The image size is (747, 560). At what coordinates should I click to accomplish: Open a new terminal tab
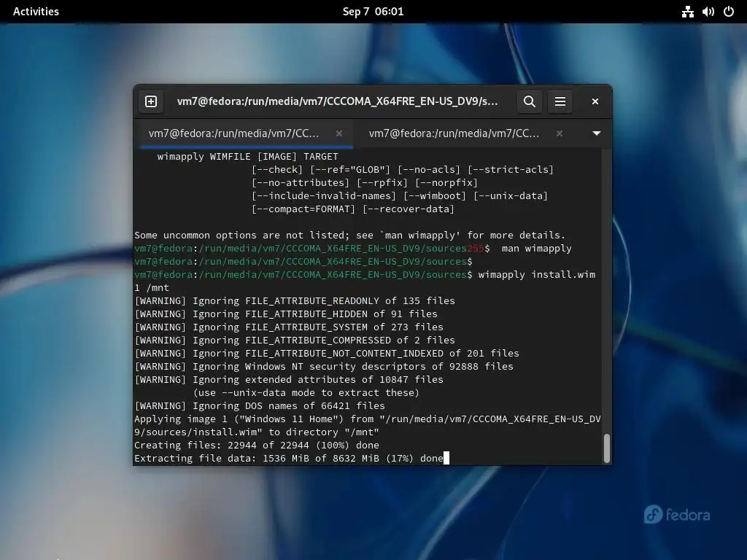tap(151, 101)
